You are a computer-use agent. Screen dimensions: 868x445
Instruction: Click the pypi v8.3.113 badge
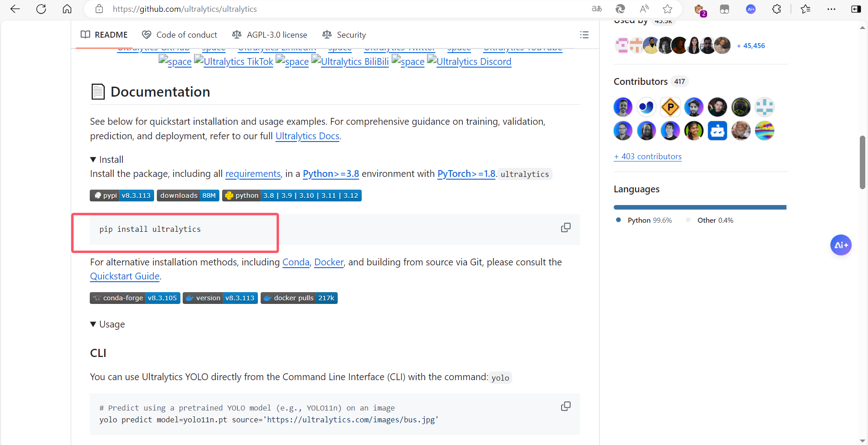122,196
